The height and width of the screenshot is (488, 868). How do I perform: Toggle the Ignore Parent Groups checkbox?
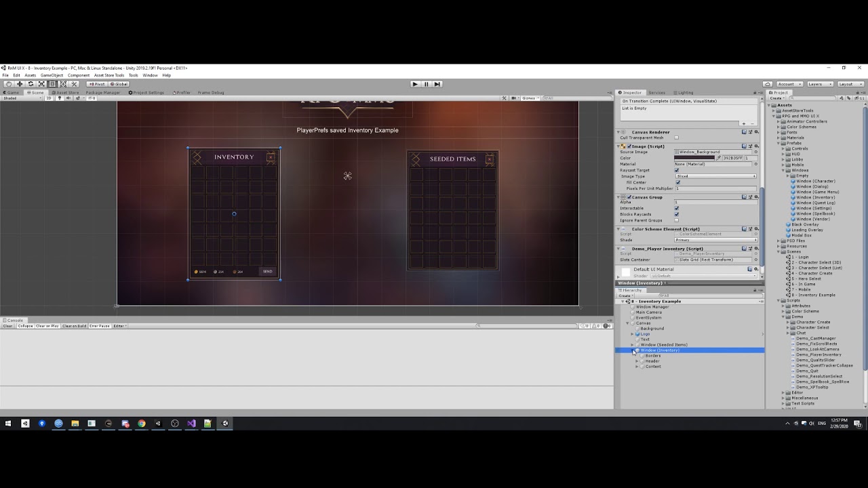677,220
